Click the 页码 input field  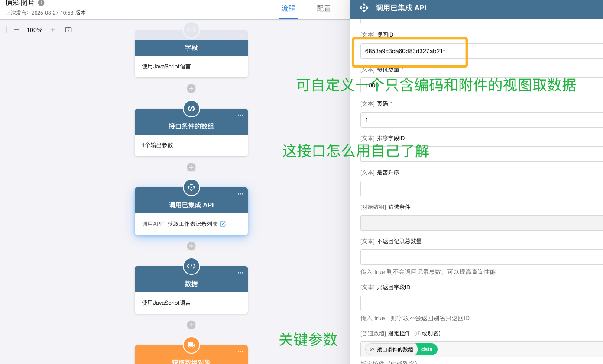(x=482, y=120)
